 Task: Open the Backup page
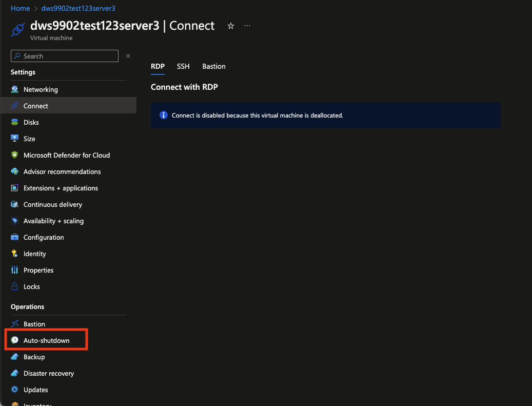pos(69,357)
